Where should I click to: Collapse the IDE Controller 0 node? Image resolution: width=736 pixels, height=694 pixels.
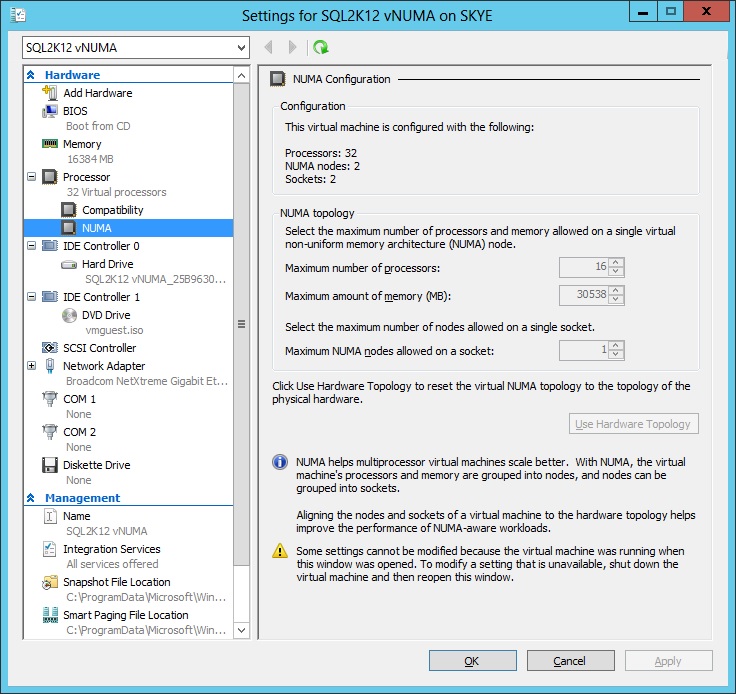pos(31,245)
